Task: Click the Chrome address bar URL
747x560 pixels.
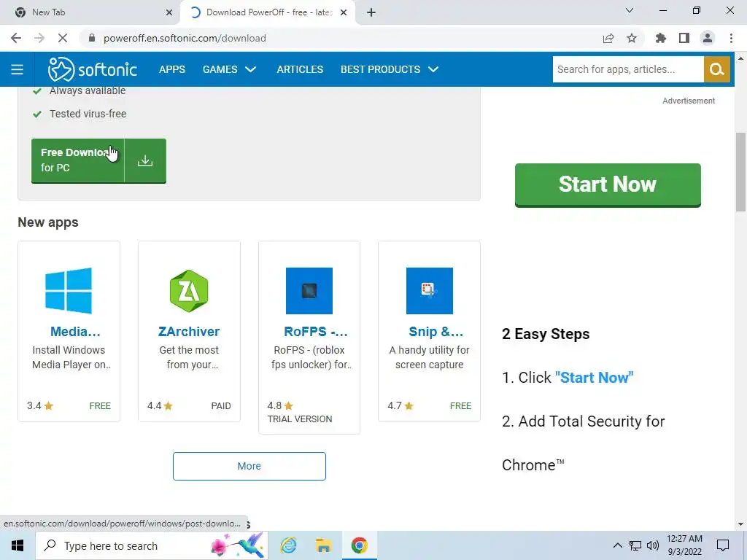Action: [x=185, y=38]
